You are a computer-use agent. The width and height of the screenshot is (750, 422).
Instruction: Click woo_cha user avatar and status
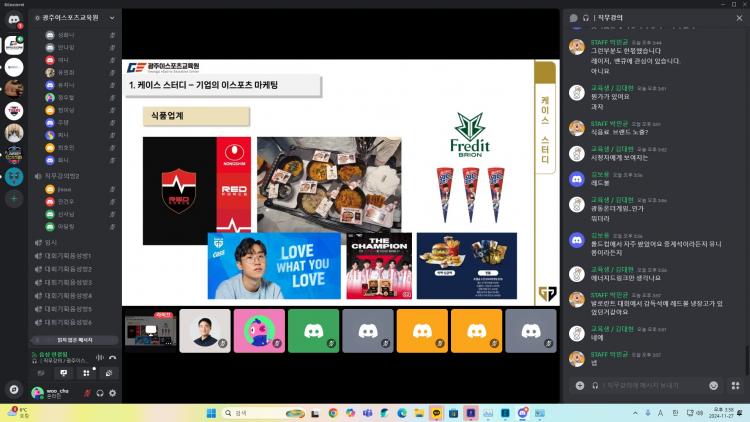(53, 393)
